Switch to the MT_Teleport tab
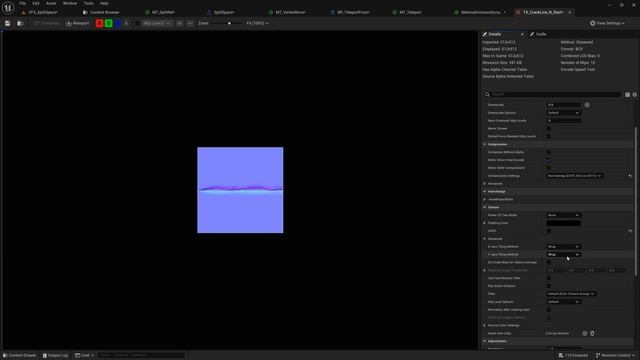The height and width of the screenshot is (360, 640). (x=410, y=12)
